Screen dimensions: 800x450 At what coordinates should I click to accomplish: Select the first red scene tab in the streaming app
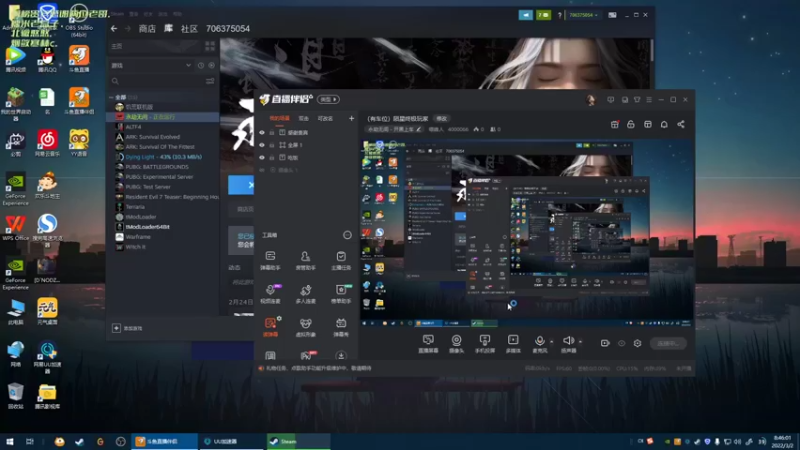(x=279, y=118)
